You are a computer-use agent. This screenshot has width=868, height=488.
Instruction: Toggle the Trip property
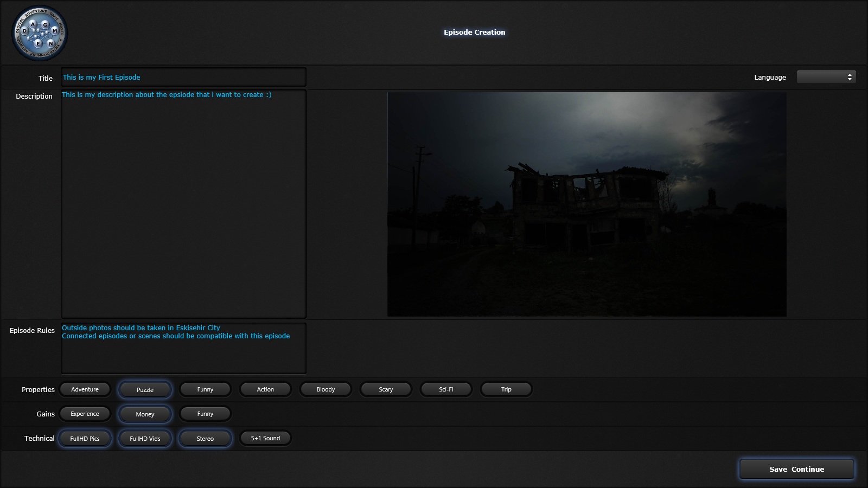506,389
